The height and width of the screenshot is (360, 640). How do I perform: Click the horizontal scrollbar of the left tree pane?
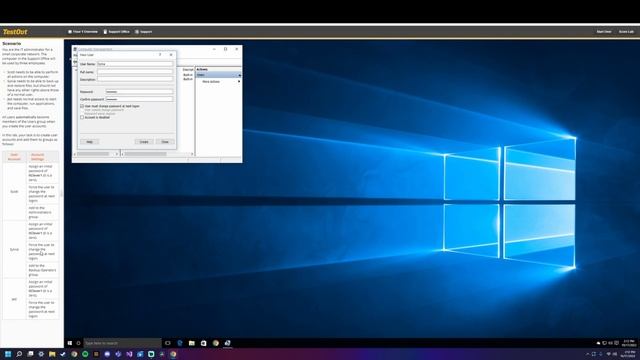point(96,154)
